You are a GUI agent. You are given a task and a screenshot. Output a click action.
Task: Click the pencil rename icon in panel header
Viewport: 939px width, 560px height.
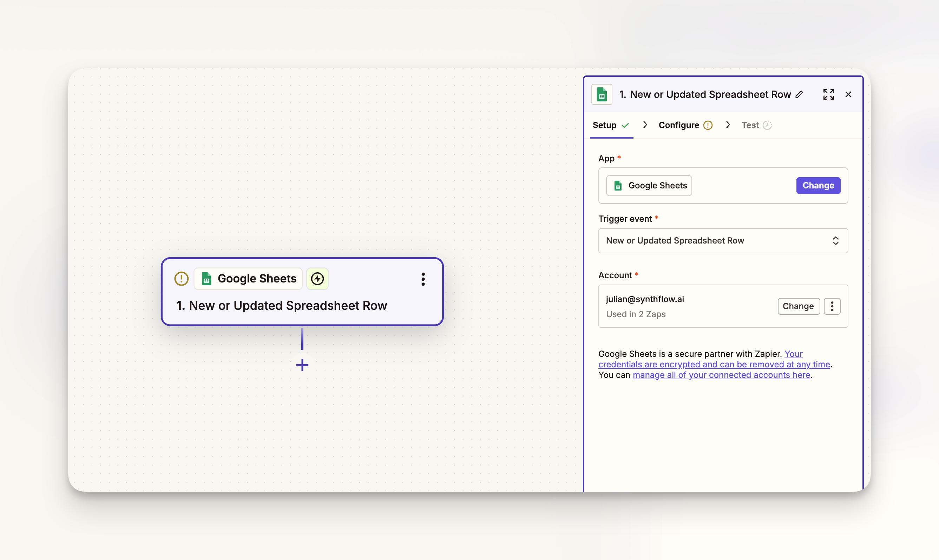(x=799, y=94)
